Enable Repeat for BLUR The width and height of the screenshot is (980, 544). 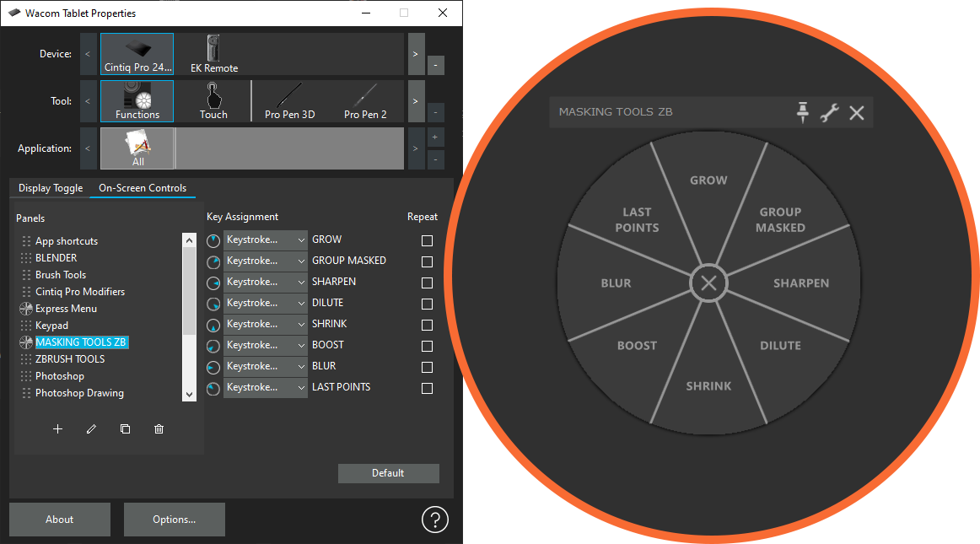pyautogui.click(x=427, y=367)
